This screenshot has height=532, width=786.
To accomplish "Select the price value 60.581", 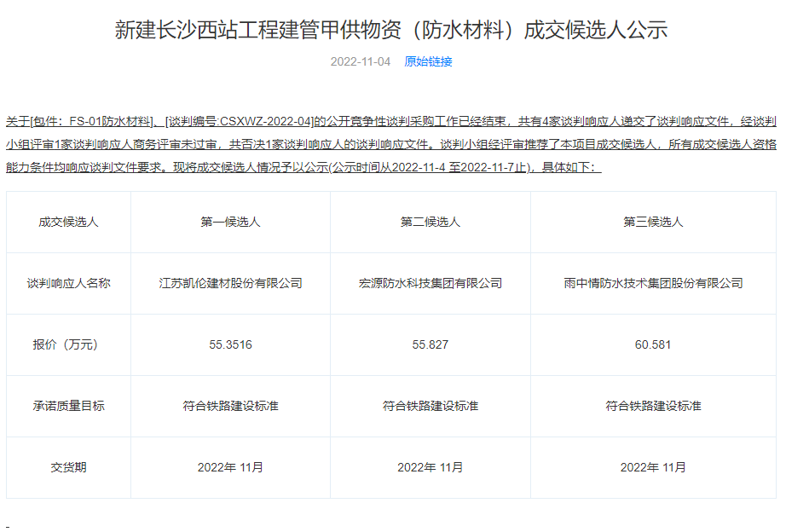I will tap(653, 345).
